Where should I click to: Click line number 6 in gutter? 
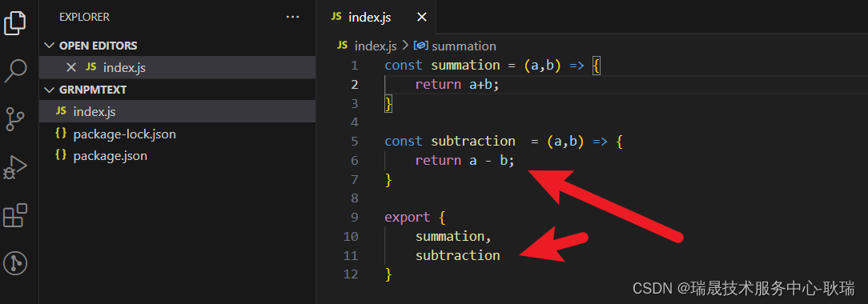click(354, 160)
